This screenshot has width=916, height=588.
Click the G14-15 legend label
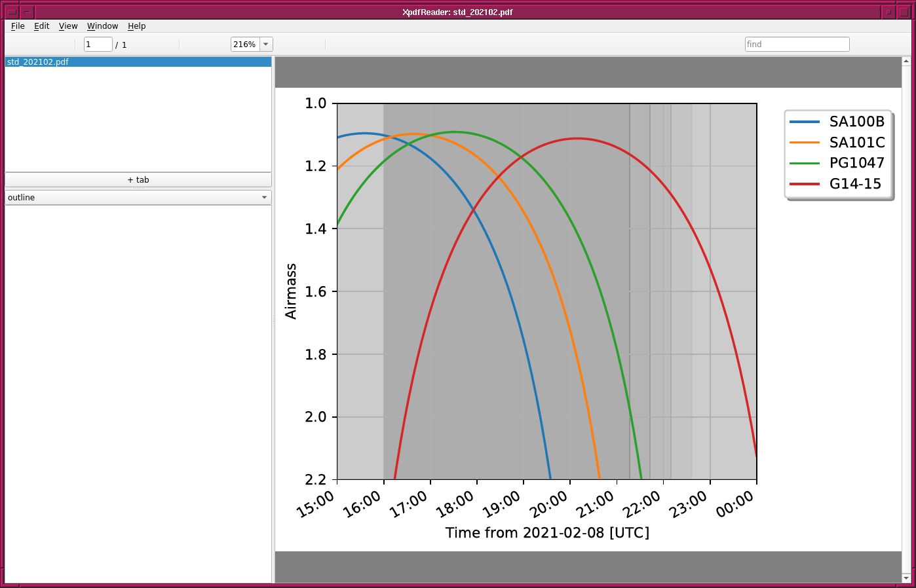[x=855, y=184]
